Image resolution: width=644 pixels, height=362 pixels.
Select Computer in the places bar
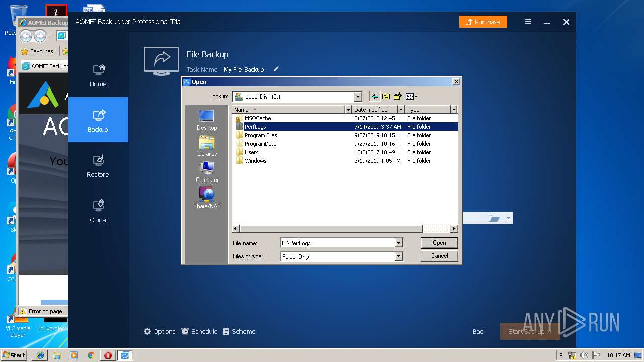point(207,172)
